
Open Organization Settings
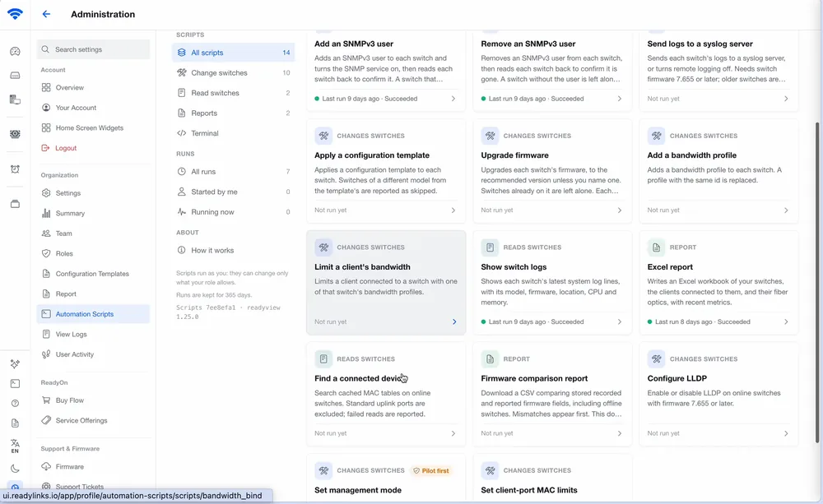click(94, 193)
